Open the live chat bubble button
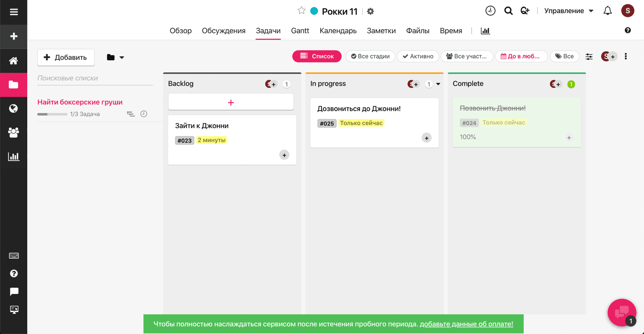 621,312
